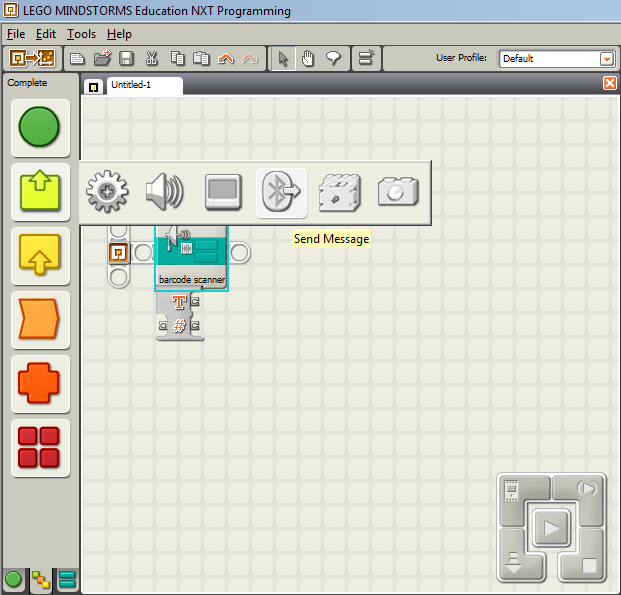Click the sequence beam end connector

240,253
